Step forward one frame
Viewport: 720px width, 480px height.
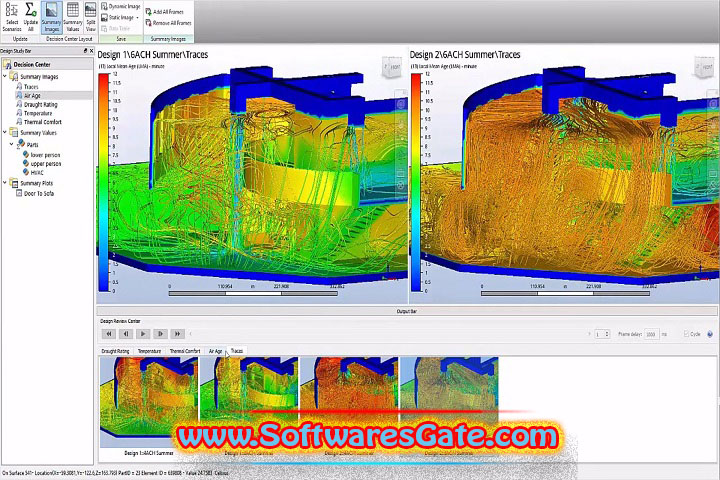tap(160, 334)
